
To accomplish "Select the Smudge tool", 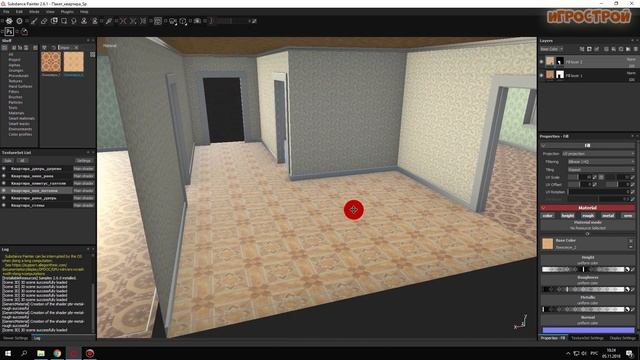I will click(74, 21).
